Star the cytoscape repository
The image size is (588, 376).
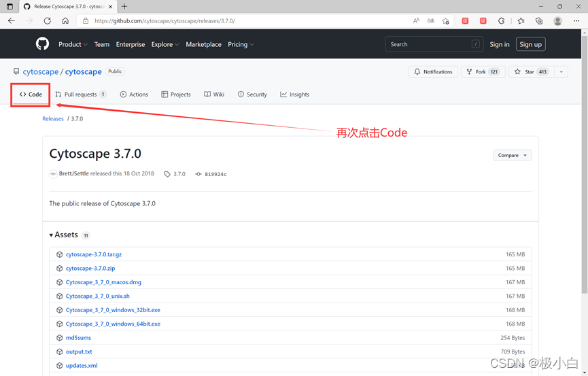532,71
